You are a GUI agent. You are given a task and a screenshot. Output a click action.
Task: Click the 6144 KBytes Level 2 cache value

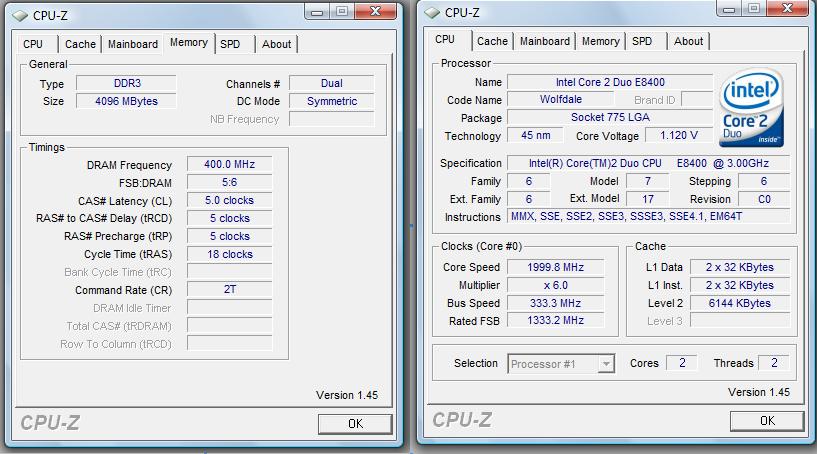coord(740,303)
